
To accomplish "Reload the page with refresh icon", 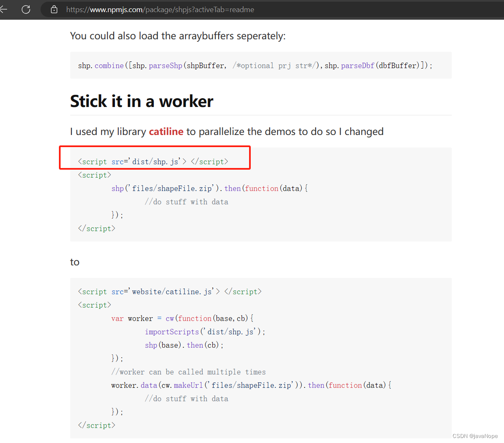I will point(26,9).
